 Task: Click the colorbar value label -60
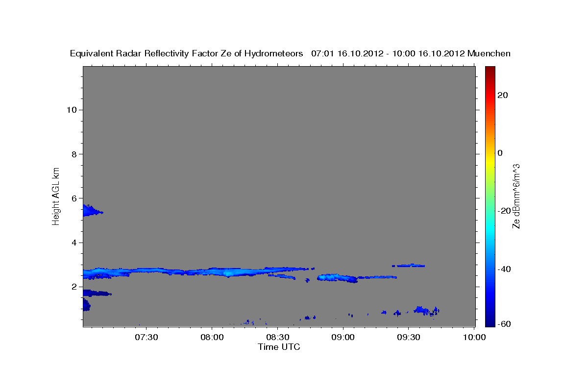click(504, 324)
